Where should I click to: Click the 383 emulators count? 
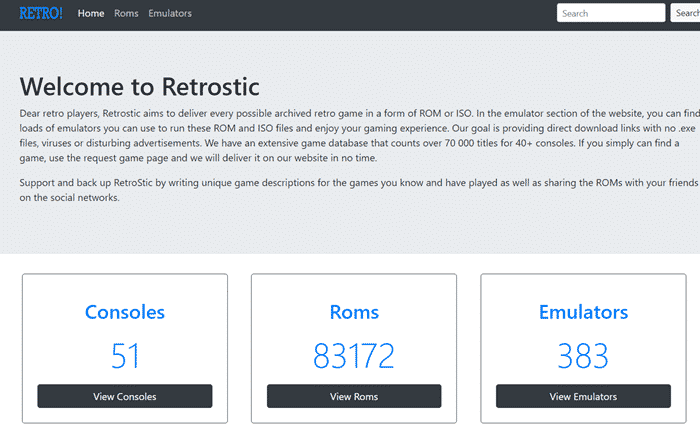point(583,356)
